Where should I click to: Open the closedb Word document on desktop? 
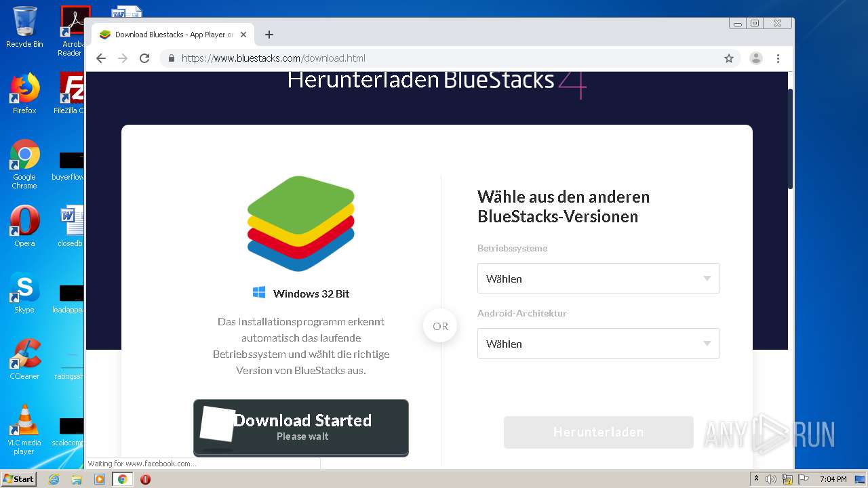[x=71, y=226]
